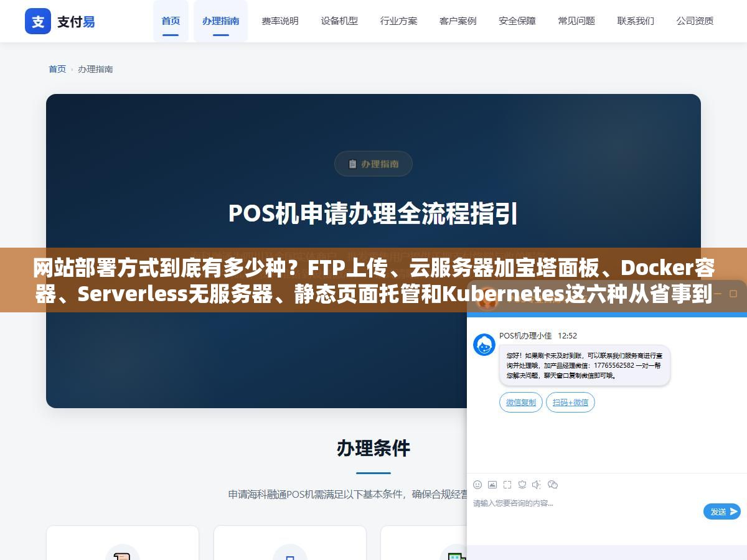Screen dimensions: 747x560
Task: Click the 首页 breadcrumb link
Action: 57,69
